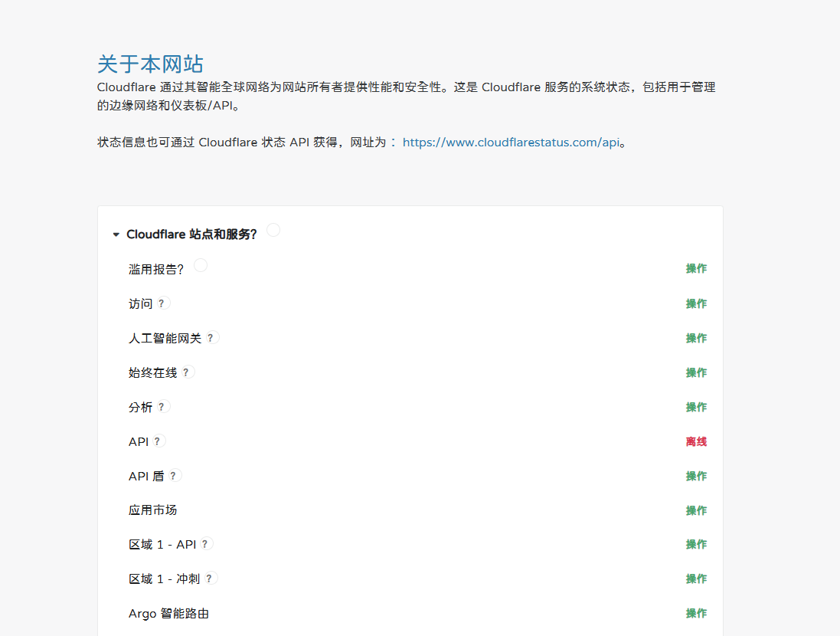Open the help tooltip for 始终在线
The image size is (840, 636).
click(186, 372)
